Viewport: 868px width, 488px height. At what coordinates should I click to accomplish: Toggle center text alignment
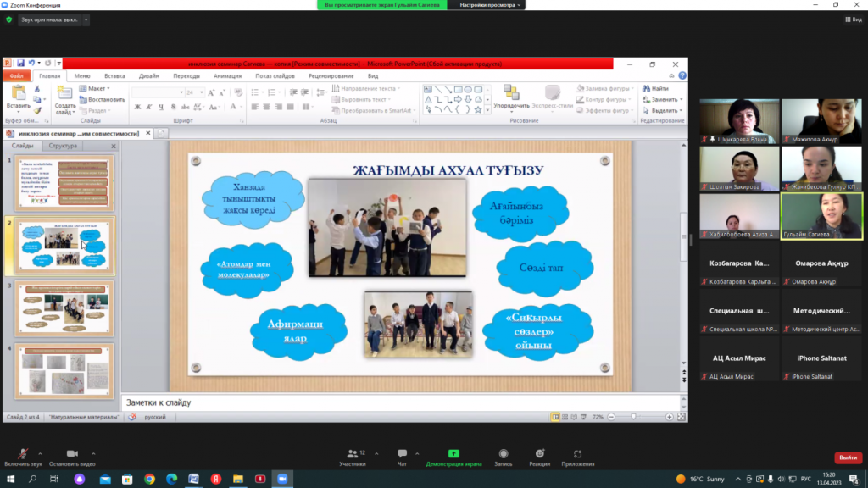(267, 107)
